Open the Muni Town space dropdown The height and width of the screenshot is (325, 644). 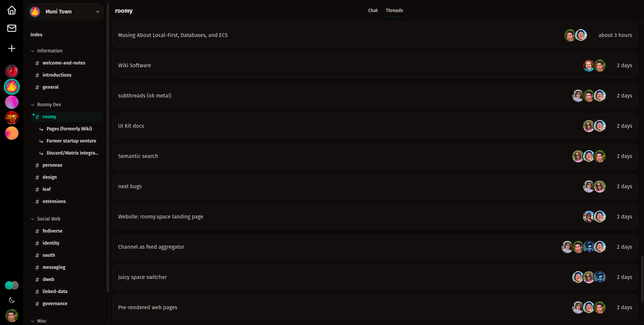click(65, 12)
